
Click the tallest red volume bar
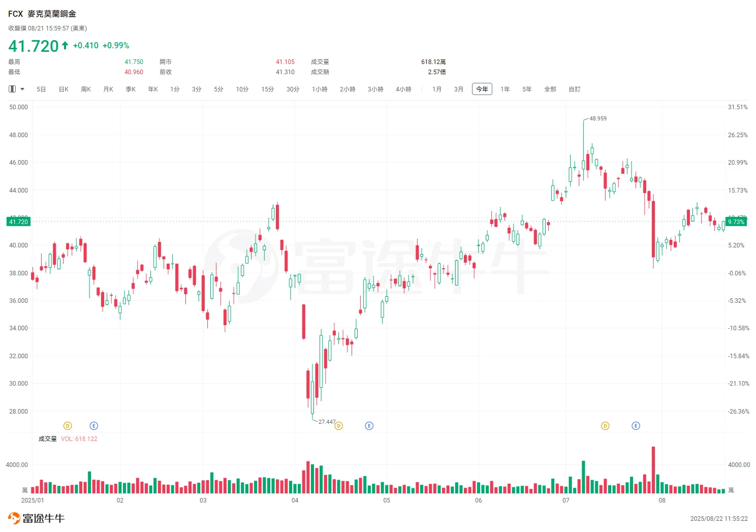point(653,470)
